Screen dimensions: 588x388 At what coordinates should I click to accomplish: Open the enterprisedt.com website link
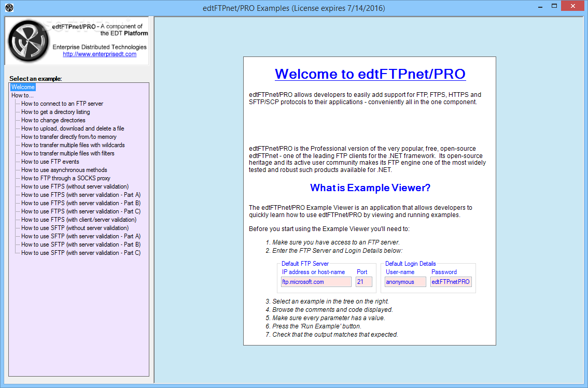pyautogui.click(x=100, y=54)
